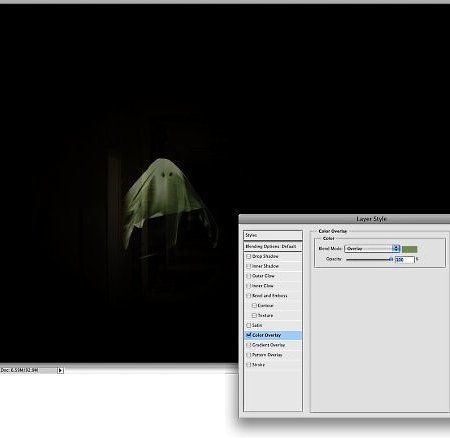Check the Contour sub-option box

click(254, 305)
